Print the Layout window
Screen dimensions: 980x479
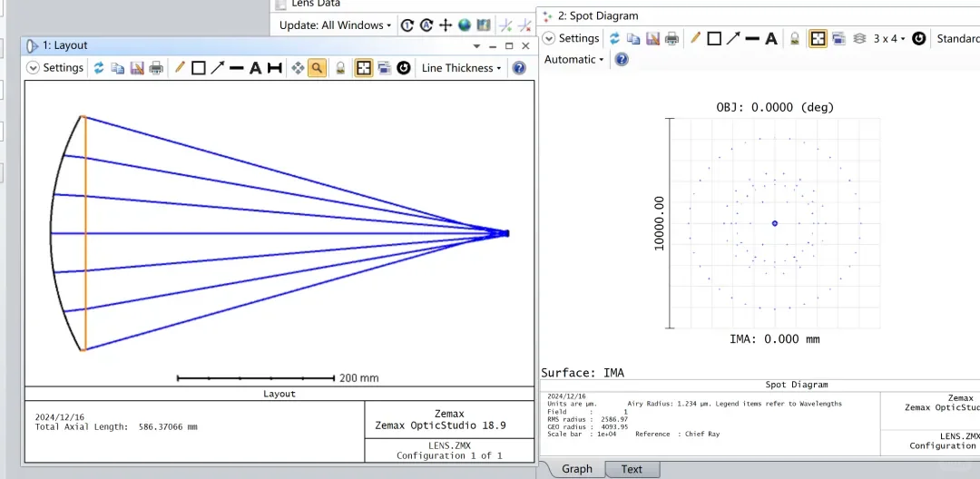[x=156, y=68]
